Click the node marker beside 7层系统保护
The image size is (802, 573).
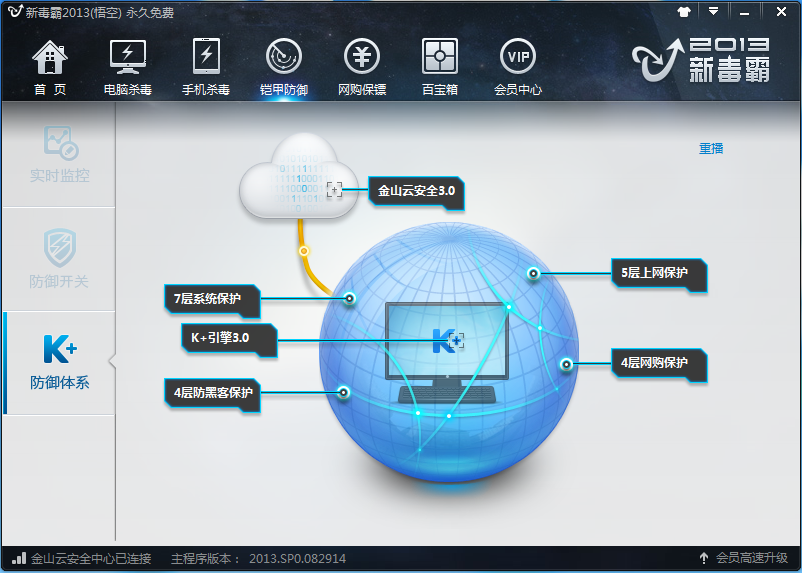(x=349, y=298)
